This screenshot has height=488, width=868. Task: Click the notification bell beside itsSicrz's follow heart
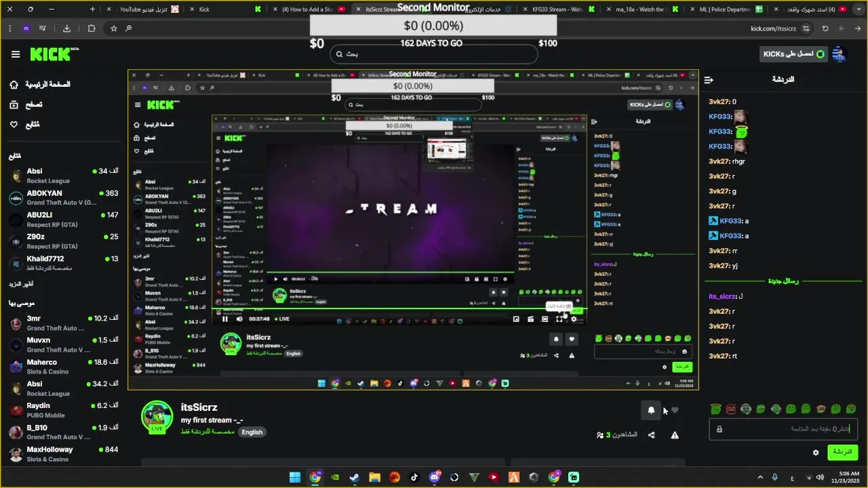tap(651, 410)
